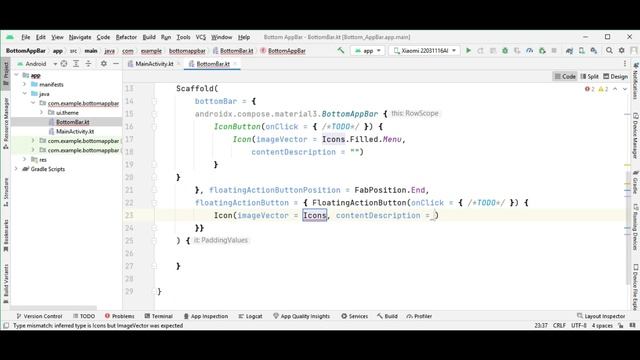Click the UTF-8 encoding status entry

(x=579, y=326)
